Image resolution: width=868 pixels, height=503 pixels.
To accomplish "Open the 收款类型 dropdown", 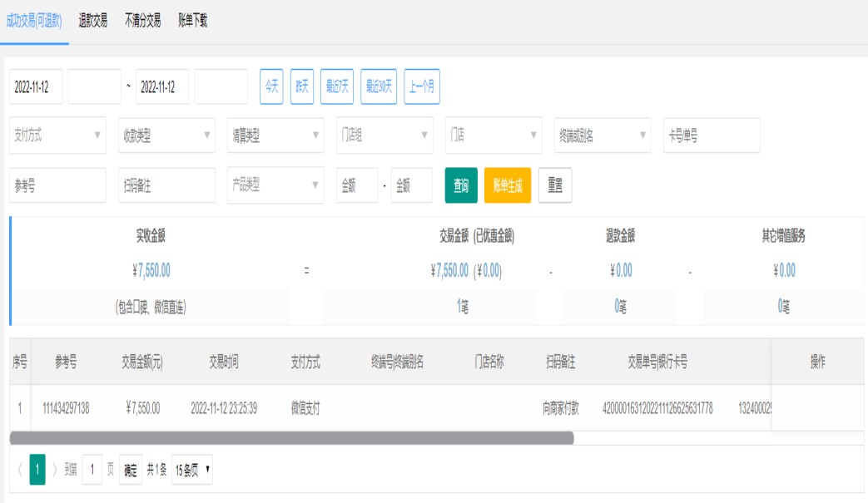I will pos(166,136).
